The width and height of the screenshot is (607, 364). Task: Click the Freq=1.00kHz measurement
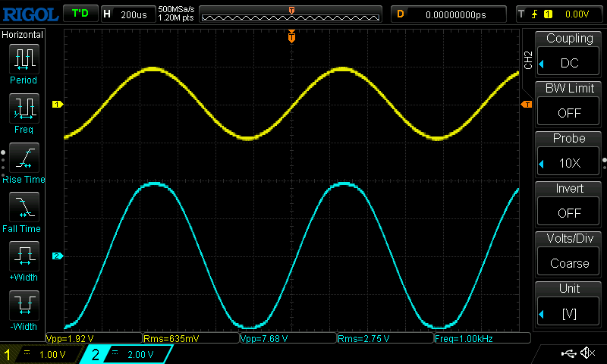(x=483, y=338)
